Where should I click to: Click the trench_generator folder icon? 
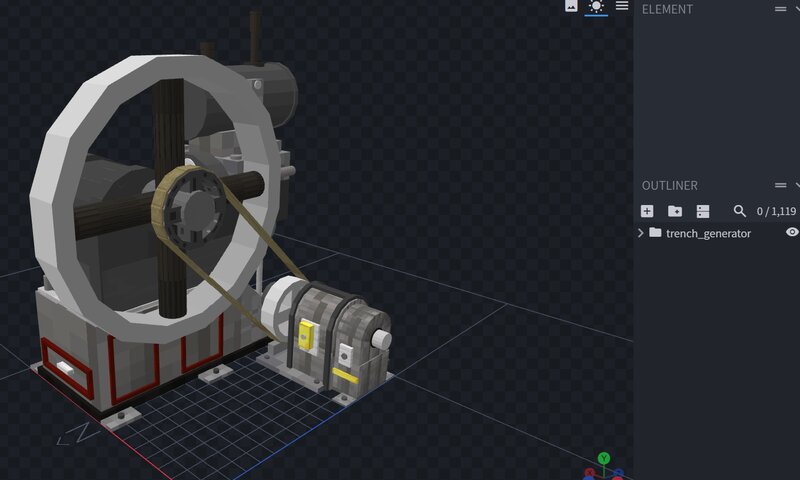tap(655, 233)
